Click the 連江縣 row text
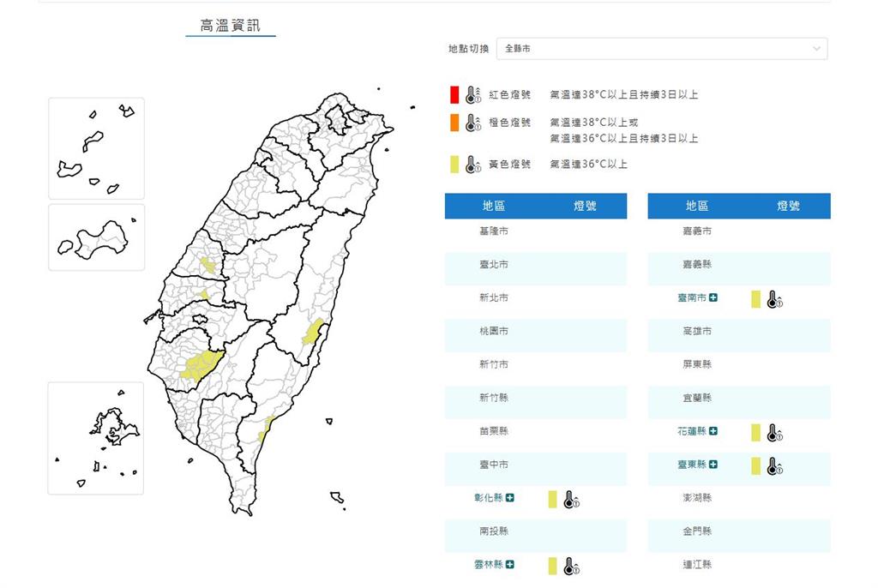The width and height of the screenshot is (878, 588). 697,565
